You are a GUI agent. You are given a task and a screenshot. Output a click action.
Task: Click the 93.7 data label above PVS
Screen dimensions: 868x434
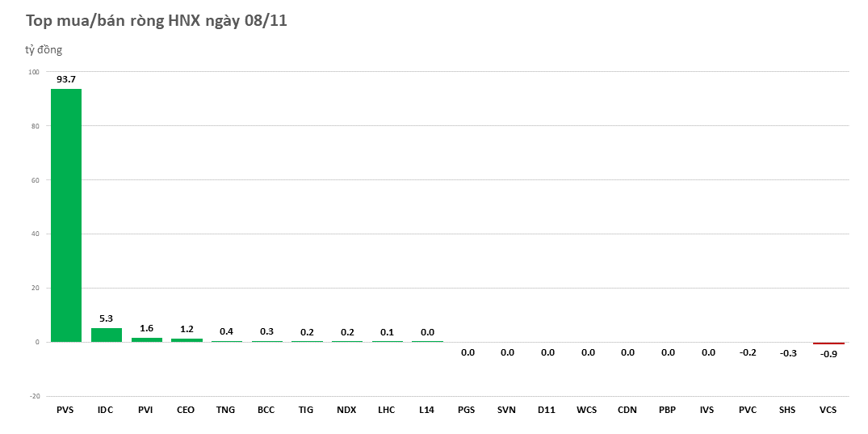coord(66,79)
